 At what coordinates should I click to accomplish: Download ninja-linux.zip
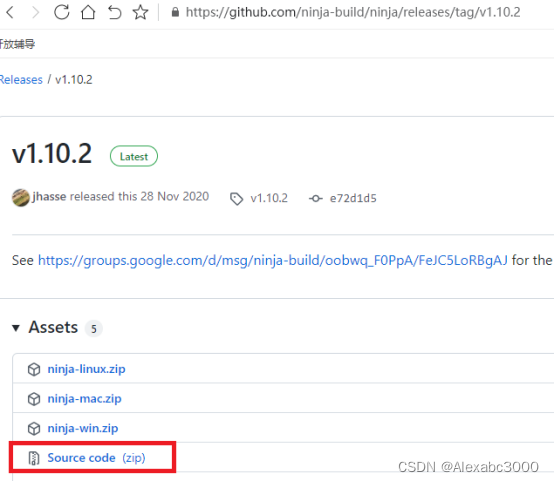point(87,369)
